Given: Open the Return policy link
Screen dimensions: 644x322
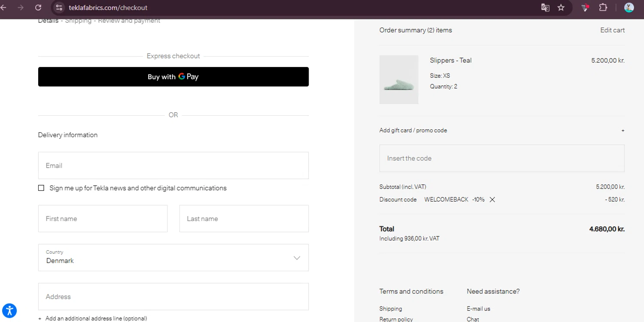Looking at the screenshot, I should coord(396,319).
